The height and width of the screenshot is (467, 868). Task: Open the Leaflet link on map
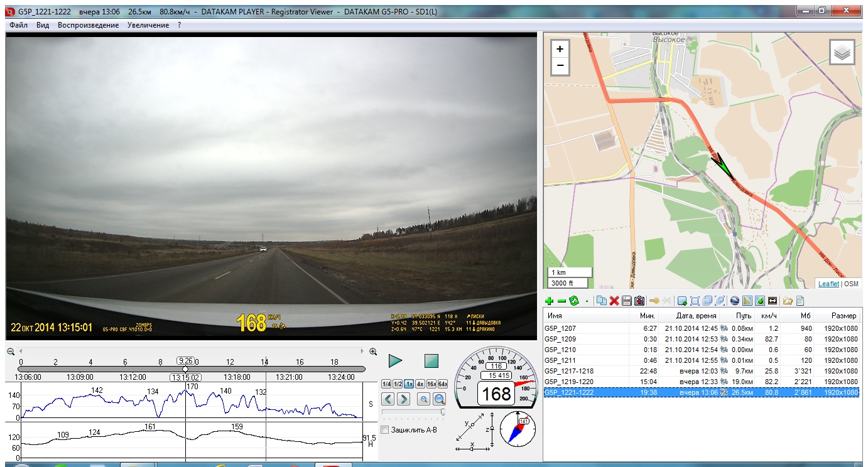click(828, 284)
